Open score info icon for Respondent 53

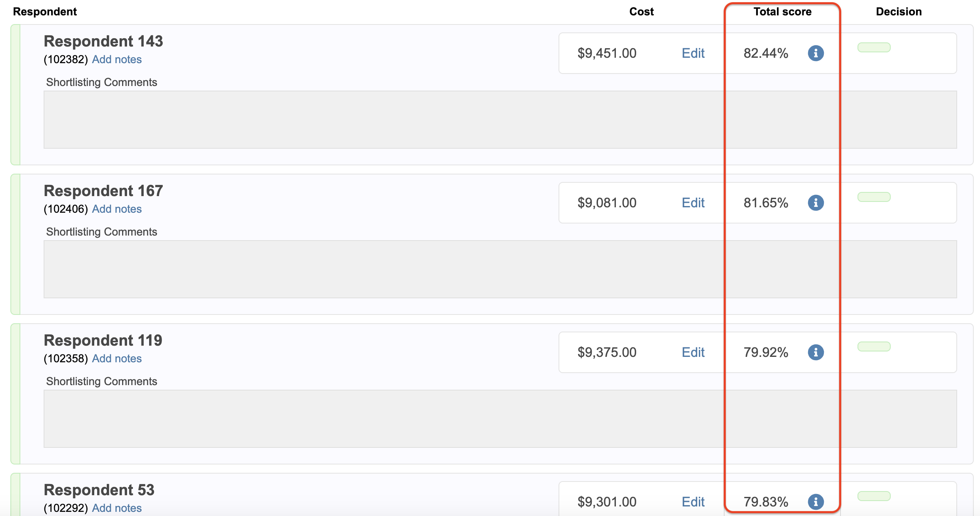[x=816, y=502]
